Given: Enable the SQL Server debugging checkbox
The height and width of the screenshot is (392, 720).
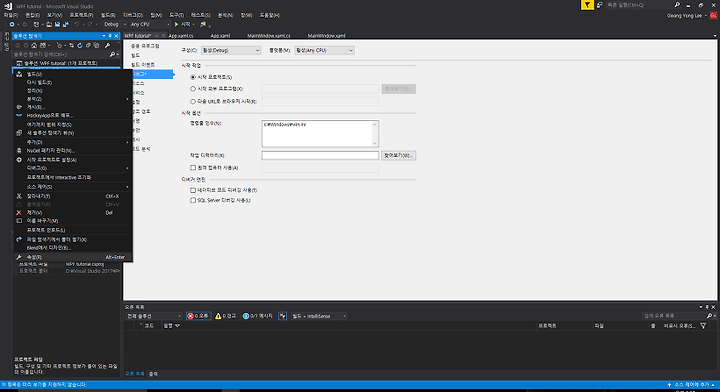Looking at the screenshot, I should (193, 200).
